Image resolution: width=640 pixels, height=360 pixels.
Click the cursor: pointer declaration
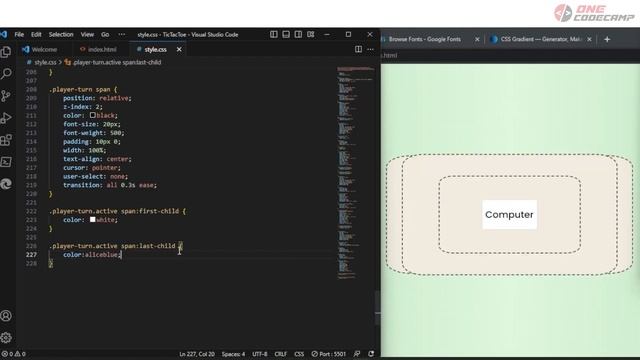92,168
